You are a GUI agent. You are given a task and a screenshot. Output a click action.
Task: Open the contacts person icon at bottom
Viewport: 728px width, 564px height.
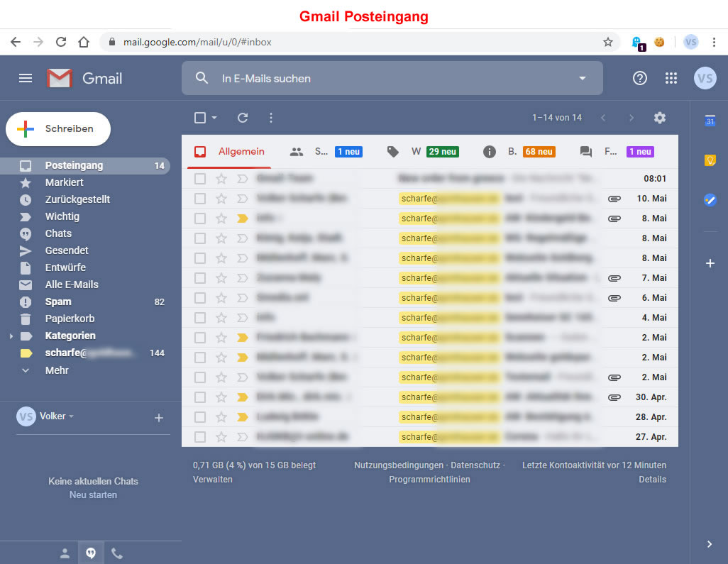[x=65, y=553]
